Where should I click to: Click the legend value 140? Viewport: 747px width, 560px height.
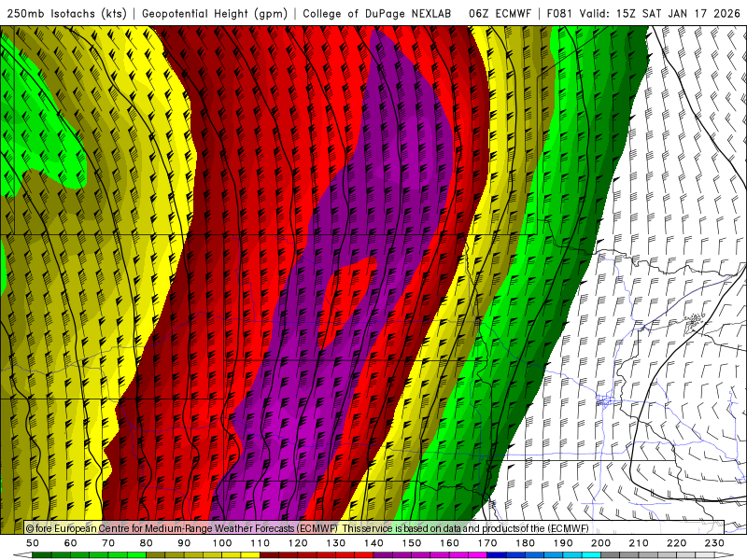point(373,543)
